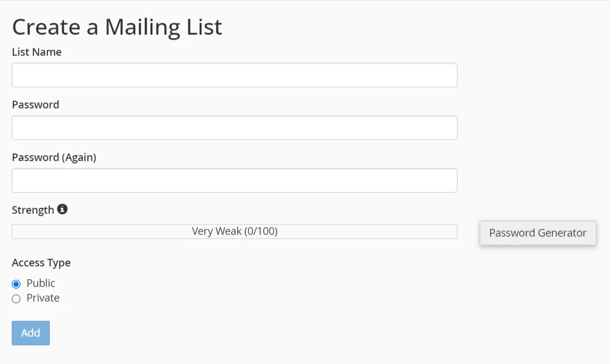Image resolution: width=611 pixels, height=364 pixels.
Task: Click the Very Weak (0/100) text
Action: pyautogui.click(x=234, y=231)
